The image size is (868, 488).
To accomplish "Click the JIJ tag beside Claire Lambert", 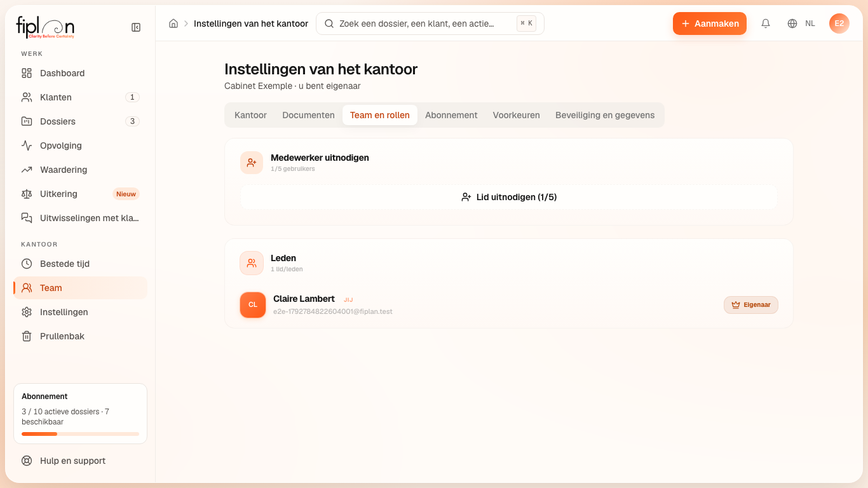I will pos(348,299).
